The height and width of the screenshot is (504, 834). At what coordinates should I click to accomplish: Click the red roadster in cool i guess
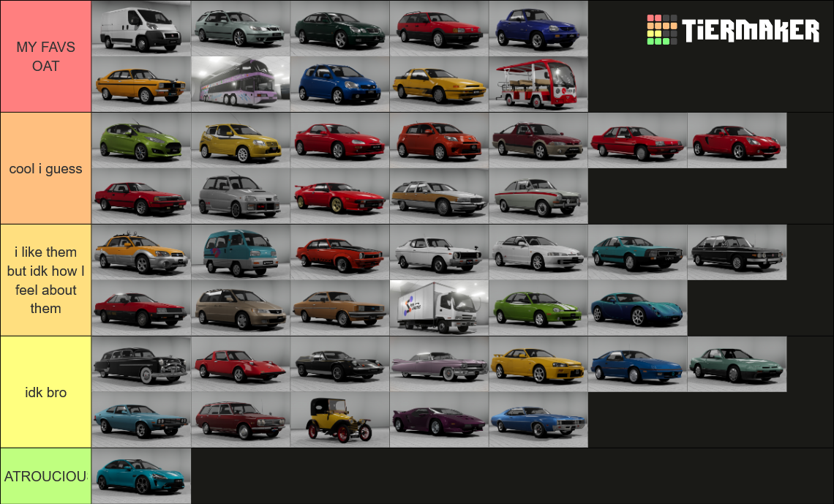(737, 140)
